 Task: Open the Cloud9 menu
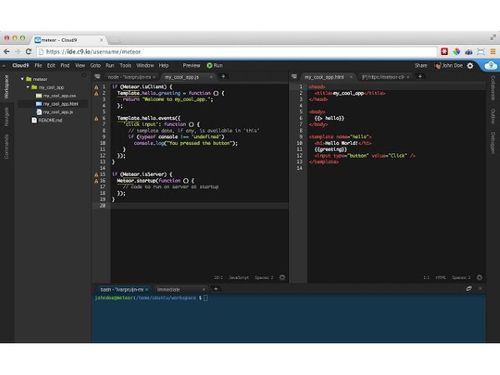click(x=20, y=65)
